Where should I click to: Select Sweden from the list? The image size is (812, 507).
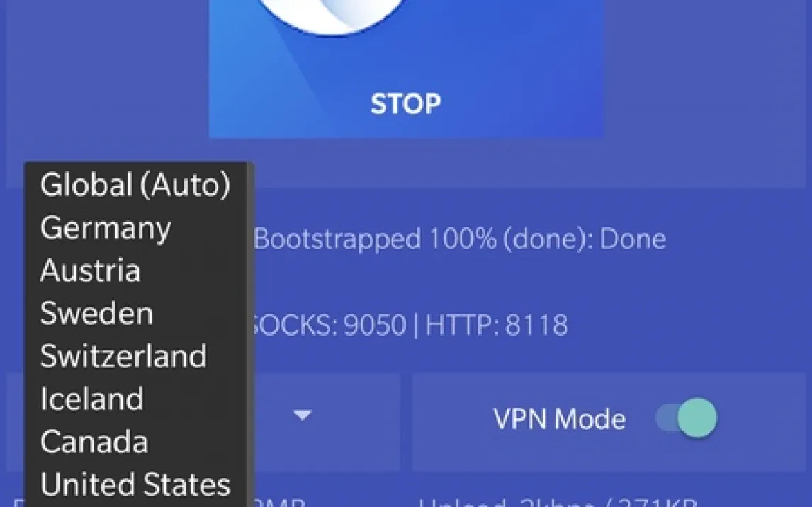point(97,314)
